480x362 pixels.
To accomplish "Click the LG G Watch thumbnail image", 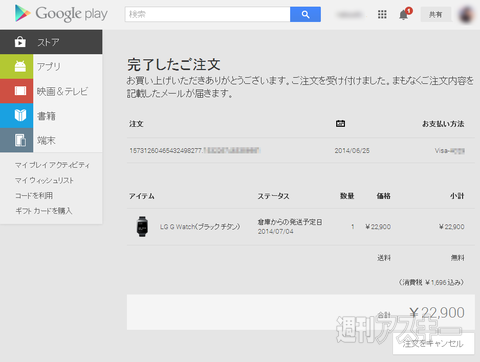I will tap(142, 226).
